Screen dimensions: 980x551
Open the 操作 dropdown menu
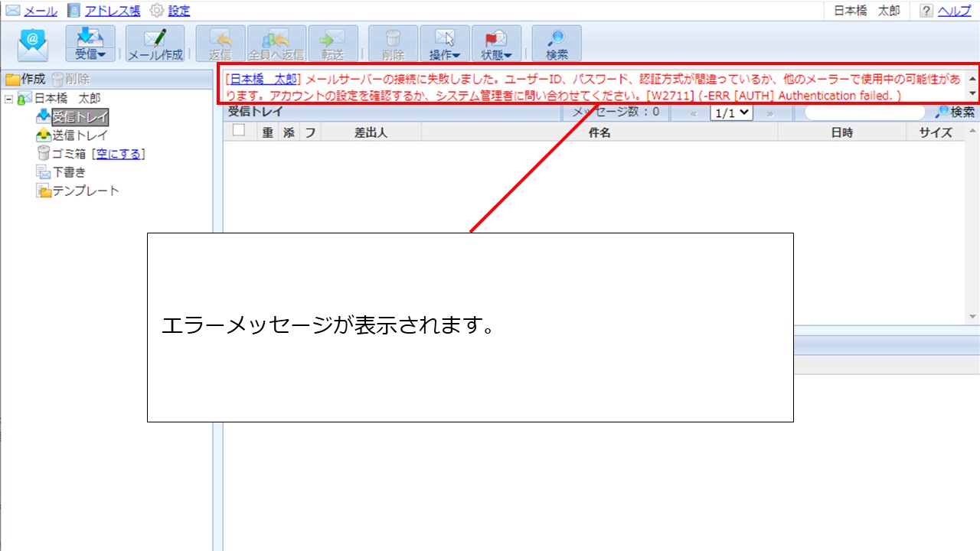click(x=445, y=42)
